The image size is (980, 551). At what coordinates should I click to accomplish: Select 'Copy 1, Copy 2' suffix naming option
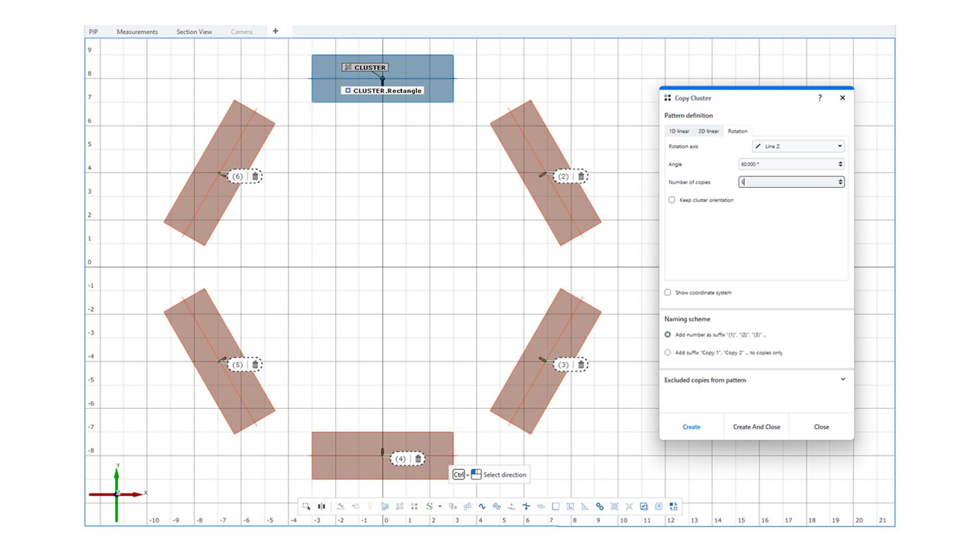(668, 353)
